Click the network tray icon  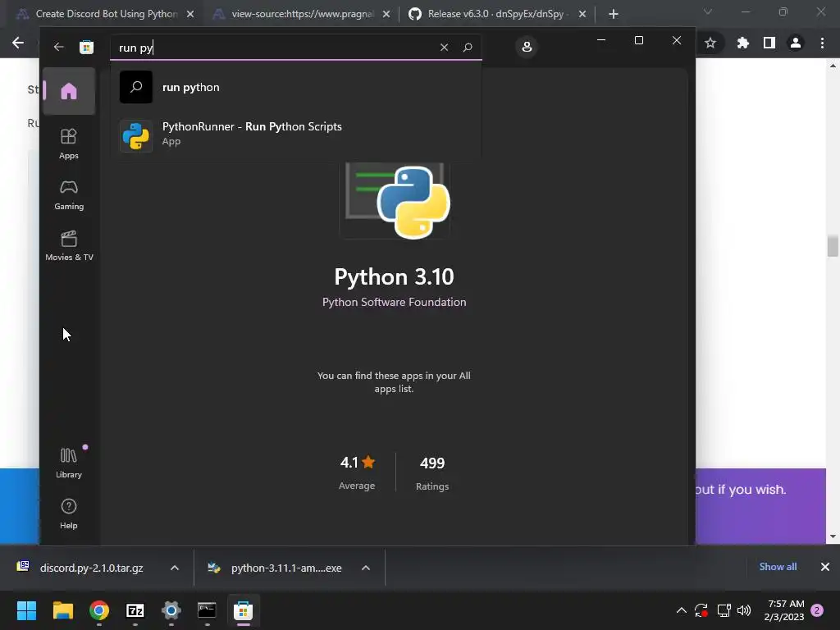click(724, 610)
